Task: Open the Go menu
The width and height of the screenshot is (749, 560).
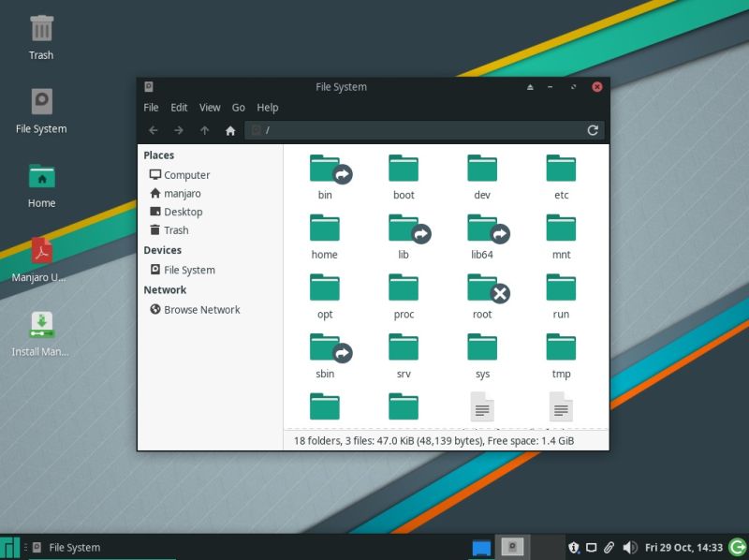Action: point(238,108)
